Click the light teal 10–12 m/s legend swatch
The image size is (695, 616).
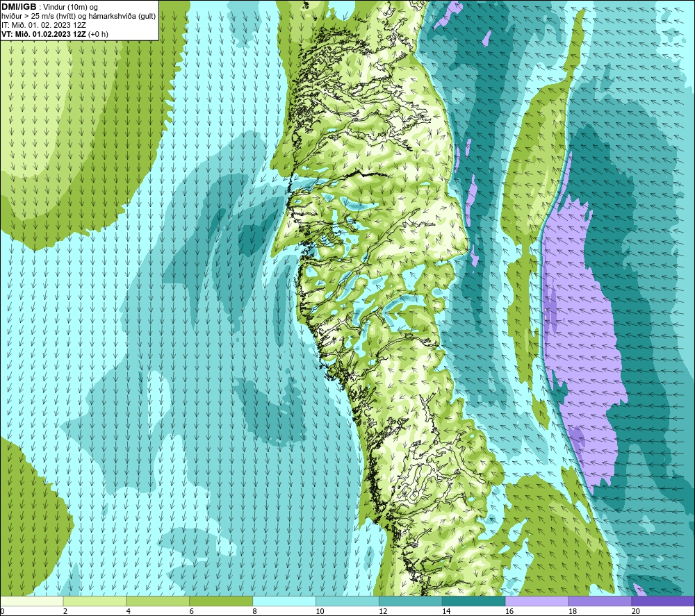click(347, 601)
